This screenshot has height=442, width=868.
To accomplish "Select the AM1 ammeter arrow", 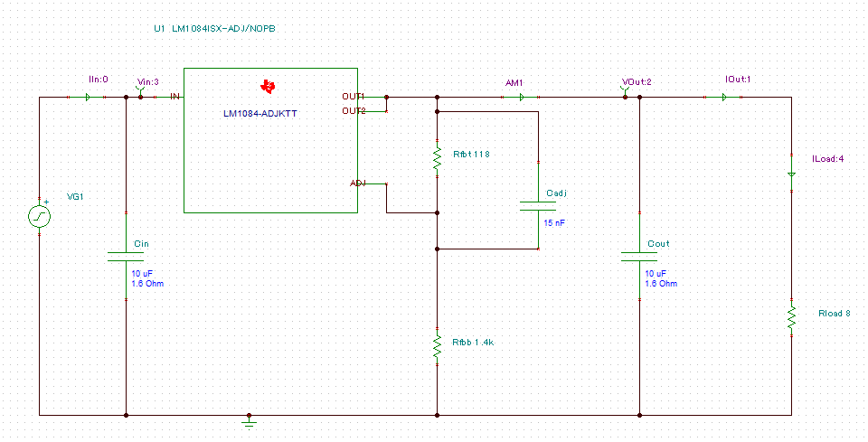I will click(521, 98).
